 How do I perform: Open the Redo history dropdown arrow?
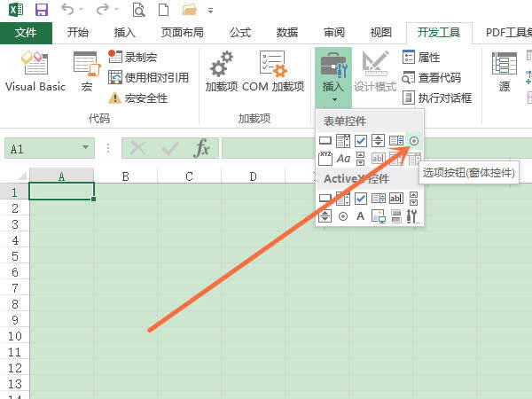[x=116, y=10]
